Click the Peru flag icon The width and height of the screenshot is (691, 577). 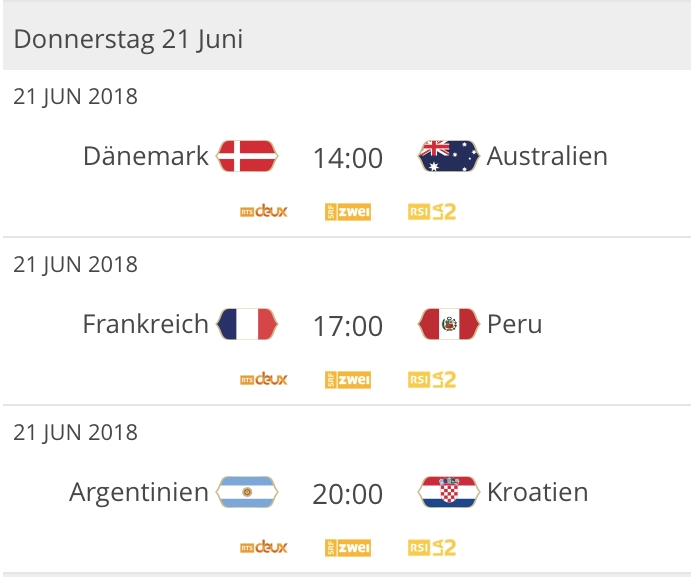click(449, 324)
